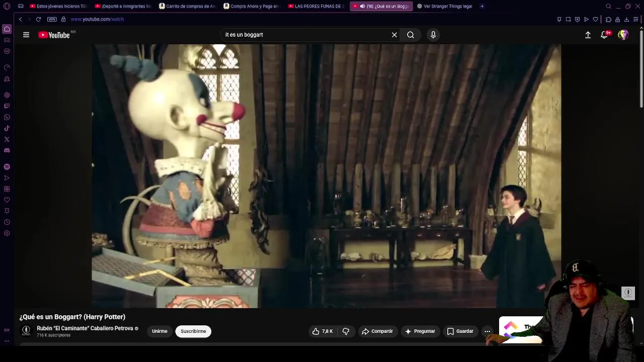Open sidebar Bookmarks heart icon
The height and width of the screenshot is (362, 644).
7,200
